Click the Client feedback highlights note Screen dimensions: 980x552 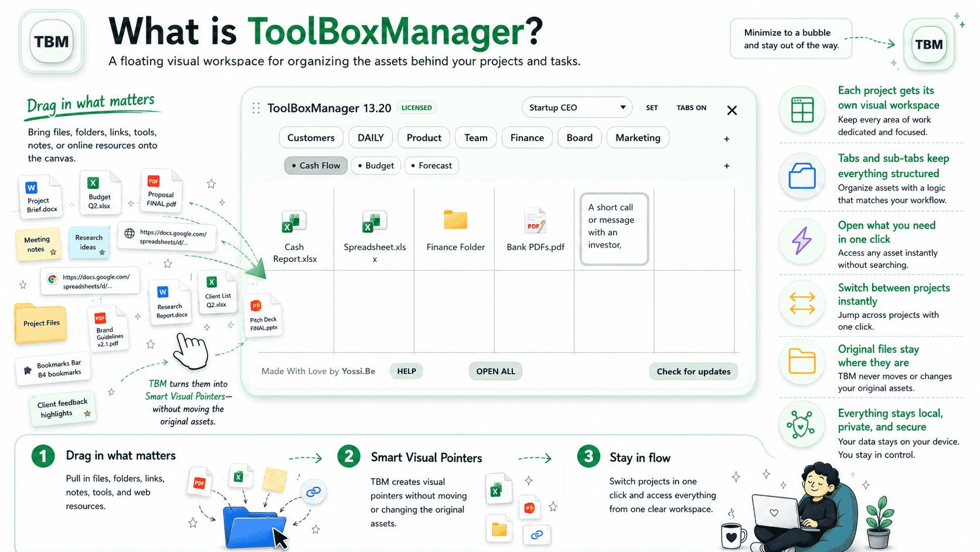pyautogui.click(x=63, y=408)
